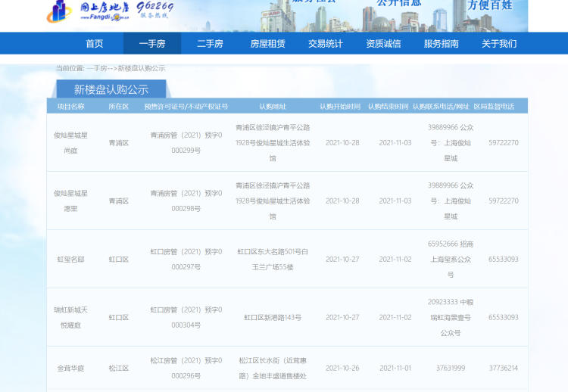Click the 资质诚信 menu item
This screenshot has height=392, width=568.
point(383,44)
